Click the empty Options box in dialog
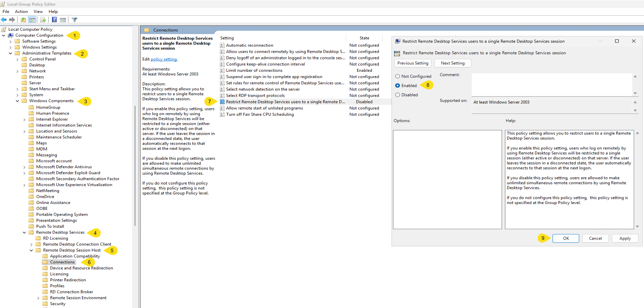 pyautogui.click(x=448, y=179)
